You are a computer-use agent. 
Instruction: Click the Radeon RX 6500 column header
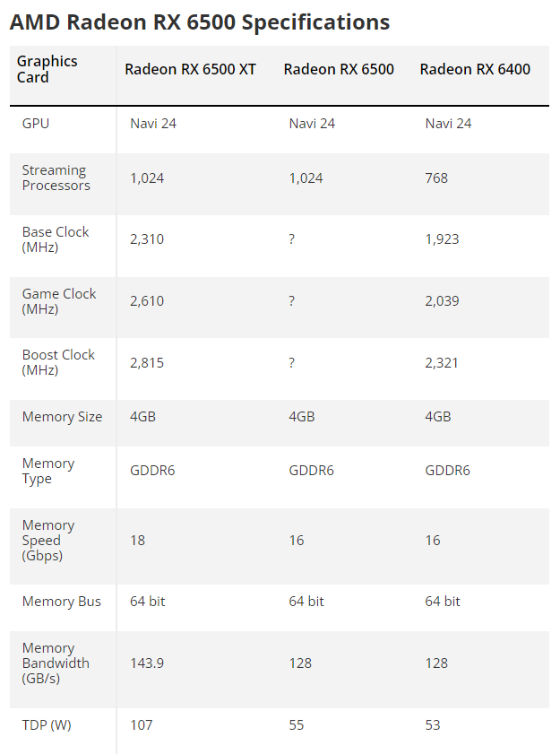point(339,69)
